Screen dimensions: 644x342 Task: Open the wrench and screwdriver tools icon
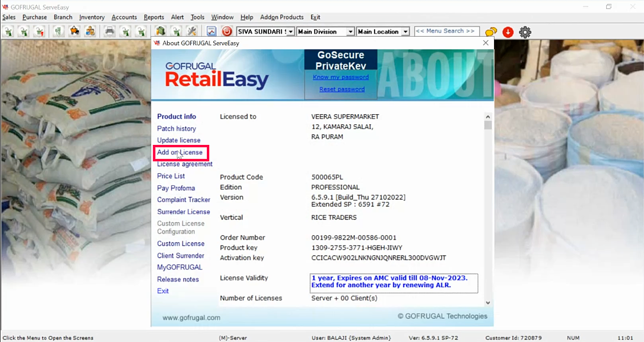pos(191,32)
